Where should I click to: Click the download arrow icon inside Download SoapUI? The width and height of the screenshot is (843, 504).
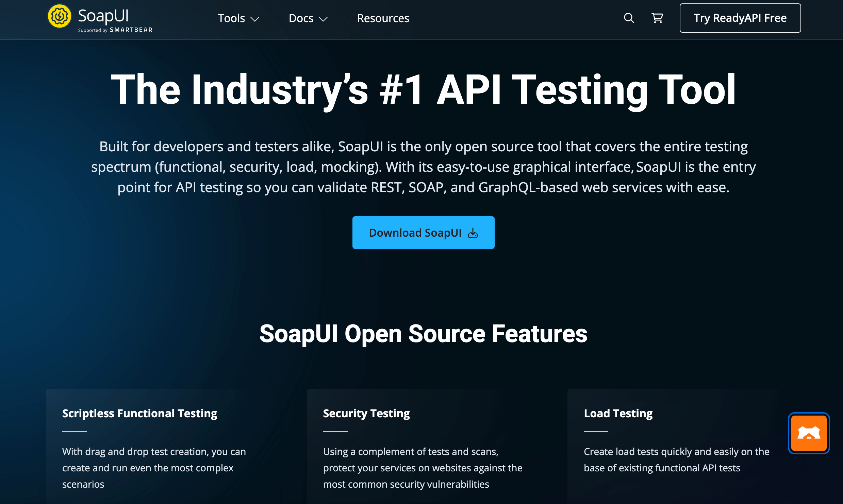tap(473, 233)
